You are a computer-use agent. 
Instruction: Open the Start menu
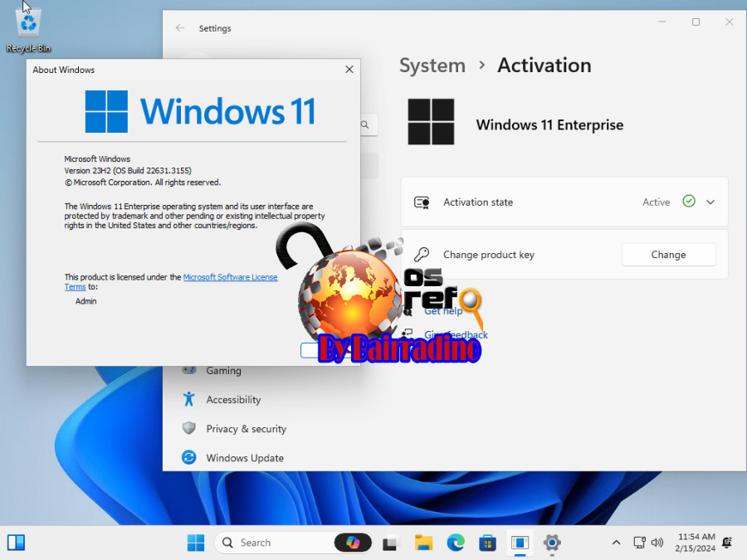click(196, 543)
